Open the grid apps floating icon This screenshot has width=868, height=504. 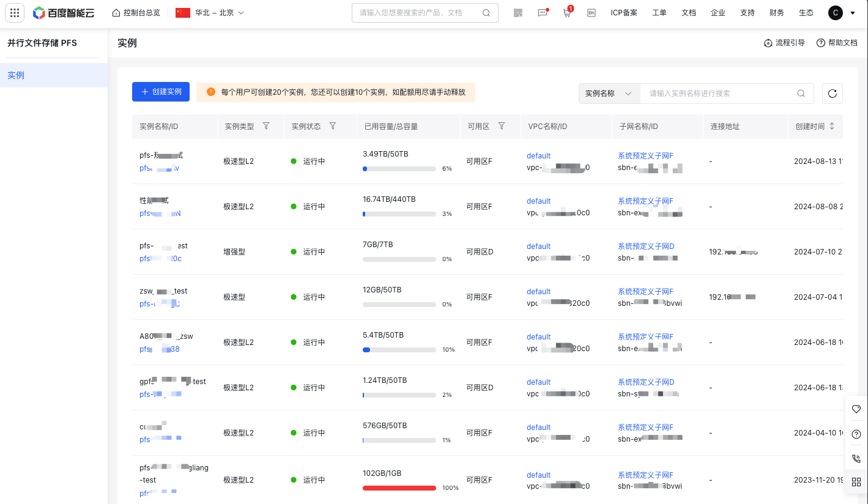pos(856,482)
